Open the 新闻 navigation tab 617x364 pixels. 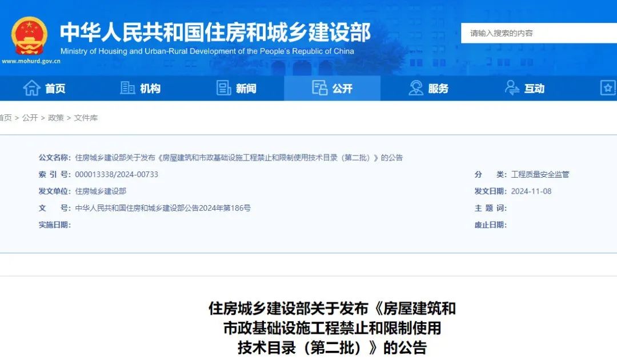236,88
